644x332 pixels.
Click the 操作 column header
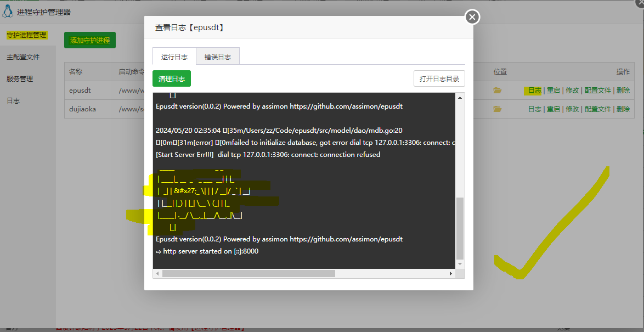click(x=623, y=71)
